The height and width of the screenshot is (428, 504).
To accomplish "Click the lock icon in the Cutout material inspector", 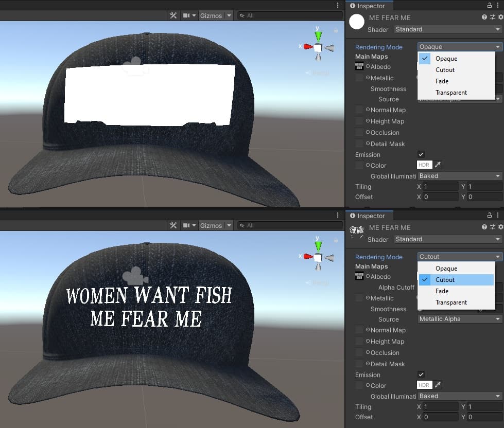I will (490, 216).
